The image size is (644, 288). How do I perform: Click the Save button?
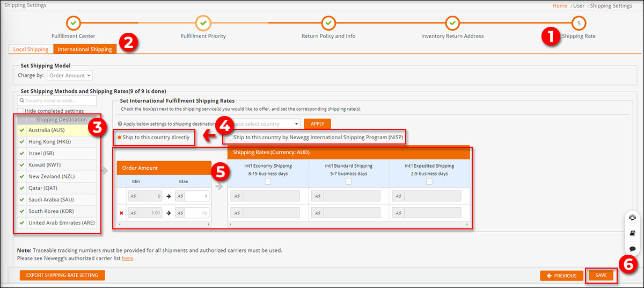(x=601, y=275)
